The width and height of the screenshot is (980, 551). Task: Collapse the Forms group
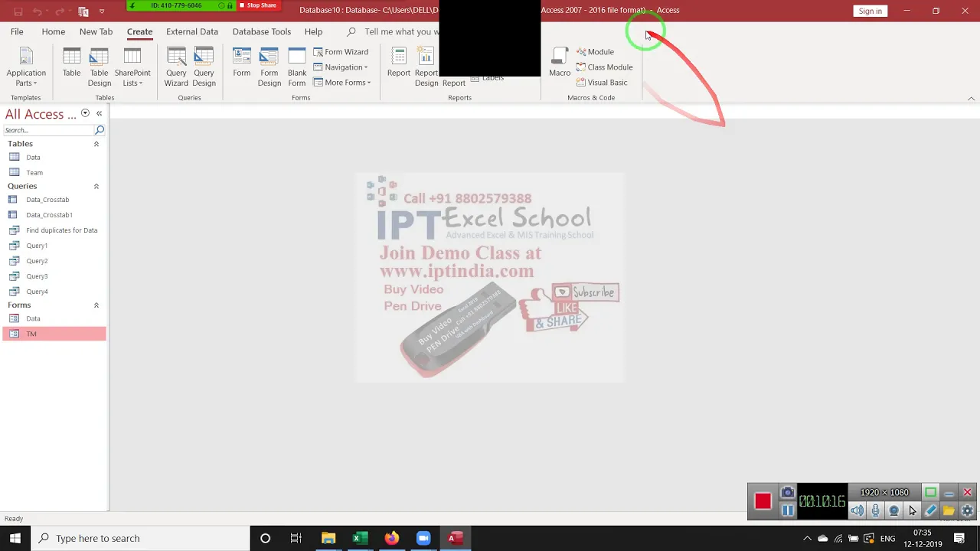click(x=96, y=305)
